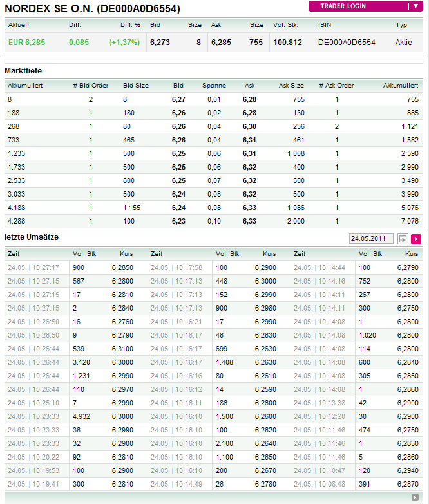Select ask size 2.000 in depth table
429x504 pixels.
tap(296, 221)
